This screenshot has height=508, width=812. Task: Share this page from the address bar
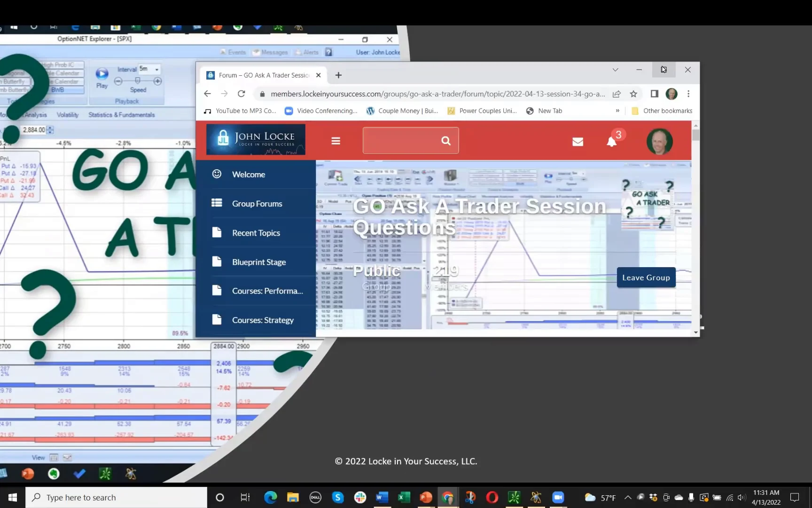tap(617, 94)
